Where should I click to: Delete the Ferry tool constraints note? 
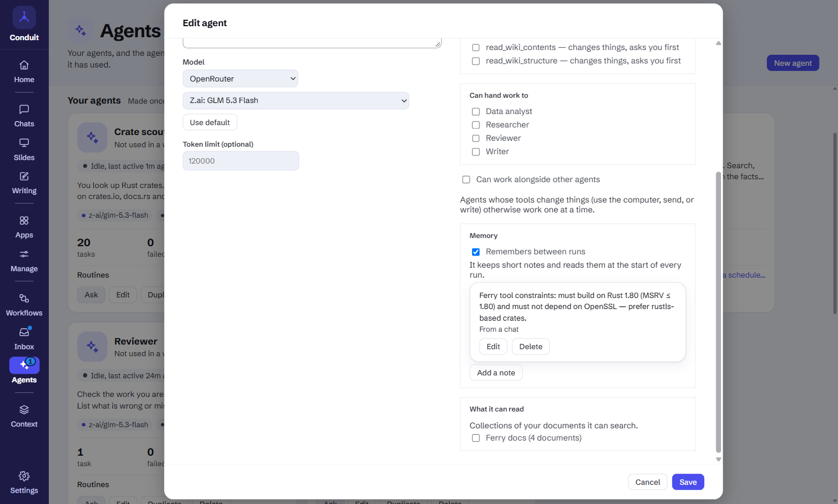[x=531, y=346]
